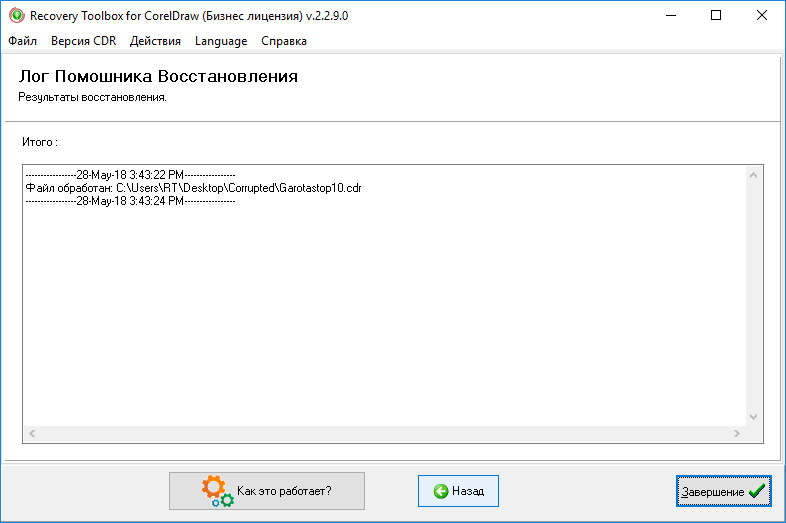The height and width of the screenshot is (523, 786).
Task: Click the green checkmark icon on Завершение
Action: 757,491
